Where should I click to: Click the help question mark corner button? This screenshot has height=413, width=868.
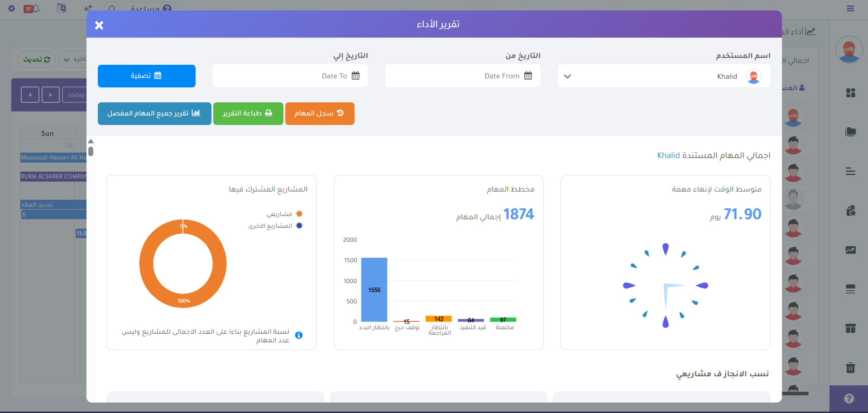849,399
